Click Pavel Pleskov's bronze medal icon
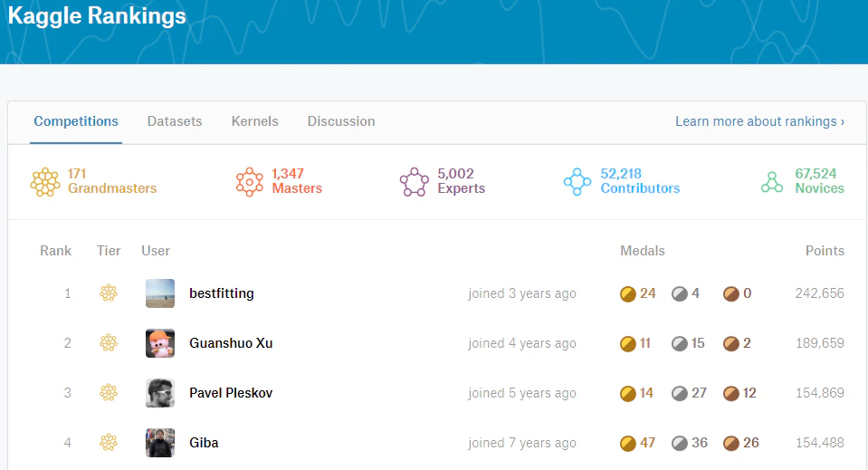The image size is (868, 470). [x=731, y=394]
